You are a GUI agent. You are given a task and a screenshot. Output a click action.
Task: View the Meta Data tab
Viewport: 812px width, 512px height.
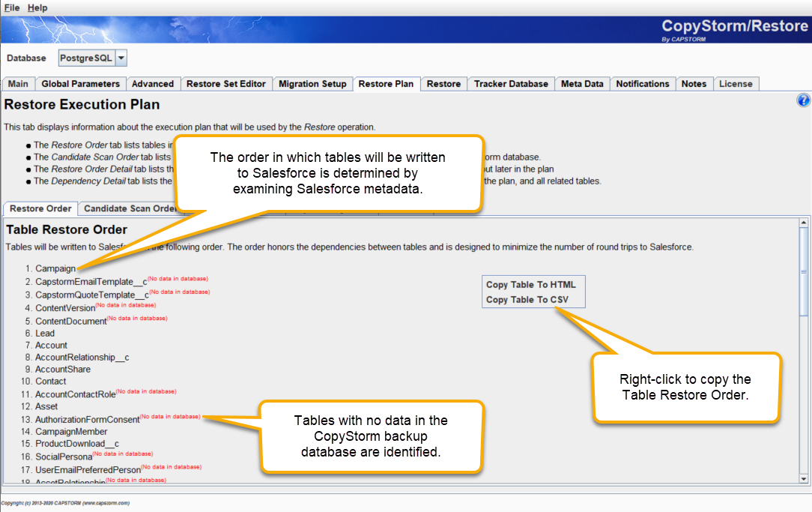pos(582,84)
